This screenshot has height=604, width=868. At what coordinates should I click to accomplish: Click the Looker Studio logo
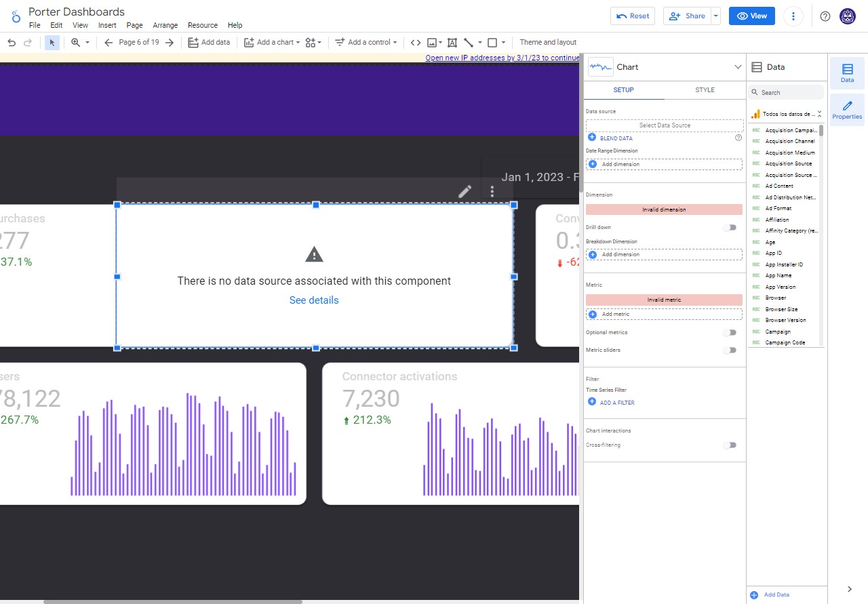click(16, 16)
